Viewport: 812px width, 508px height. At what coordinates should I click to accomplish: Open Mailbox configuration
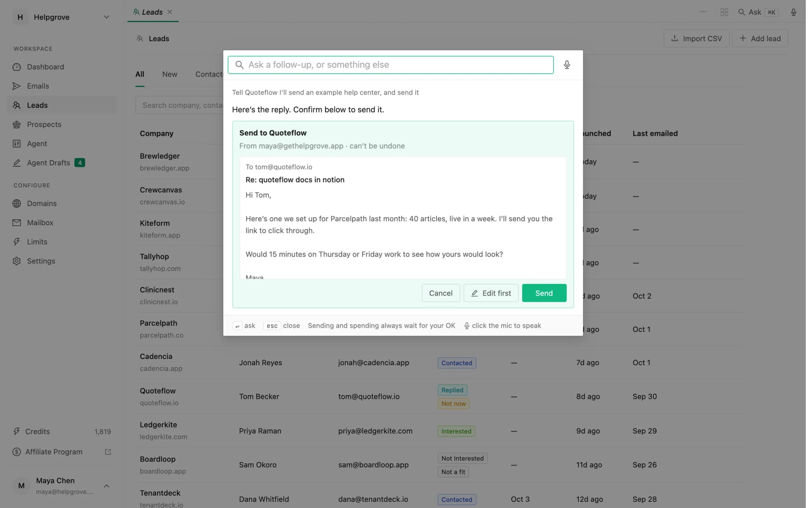62,223
